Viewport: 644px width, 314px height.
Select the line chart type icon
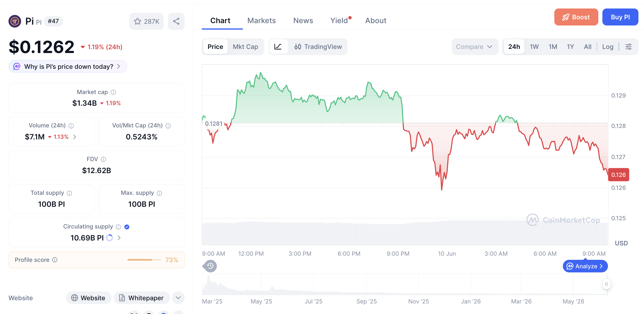[278, 47]
